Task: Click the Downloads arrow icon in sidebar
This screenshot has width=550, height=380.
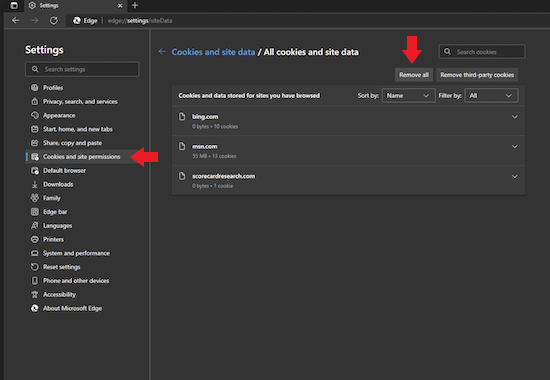Action: pos(34,184)
